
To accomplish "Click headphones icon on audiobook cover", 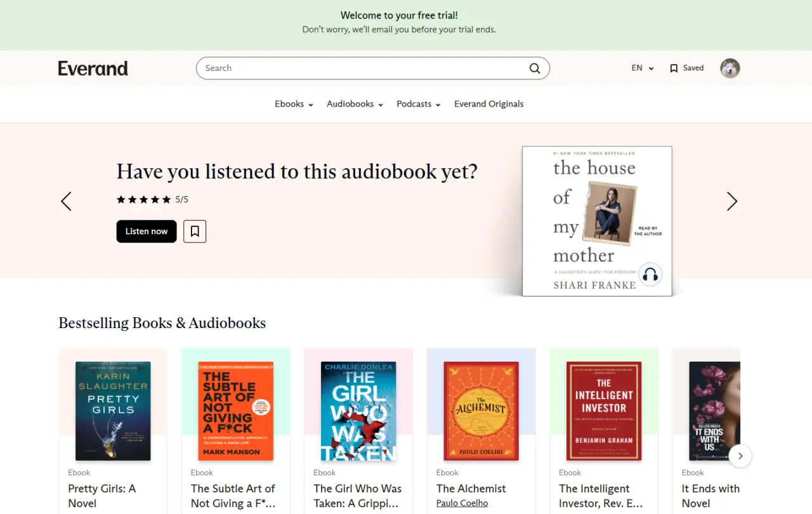I will [650, 275].
